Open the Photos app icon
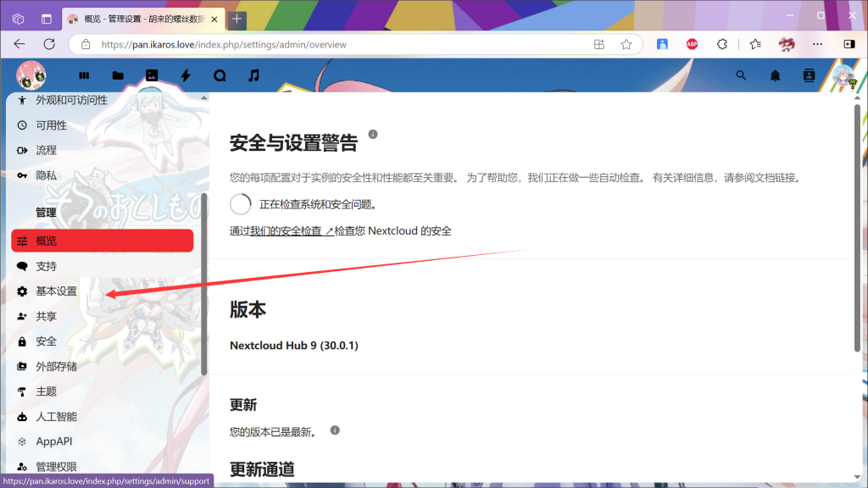This screenshot has width=868, height=488. pyautogui.click(x=152, y=75)
